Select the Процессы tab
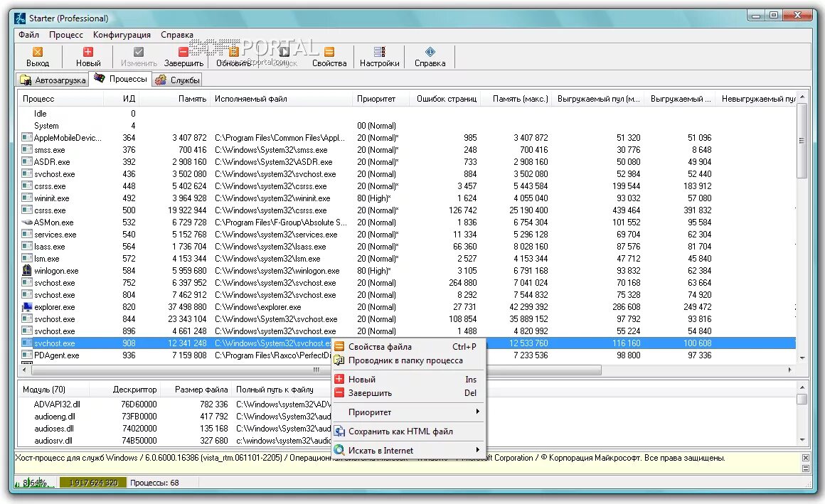825x504 pixels. point(120,79)
